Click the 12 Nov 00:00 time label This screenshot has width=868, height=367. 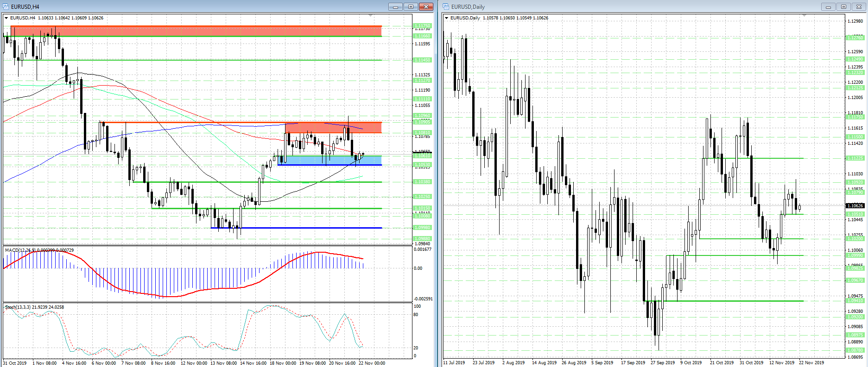click(x=194, y=363)
